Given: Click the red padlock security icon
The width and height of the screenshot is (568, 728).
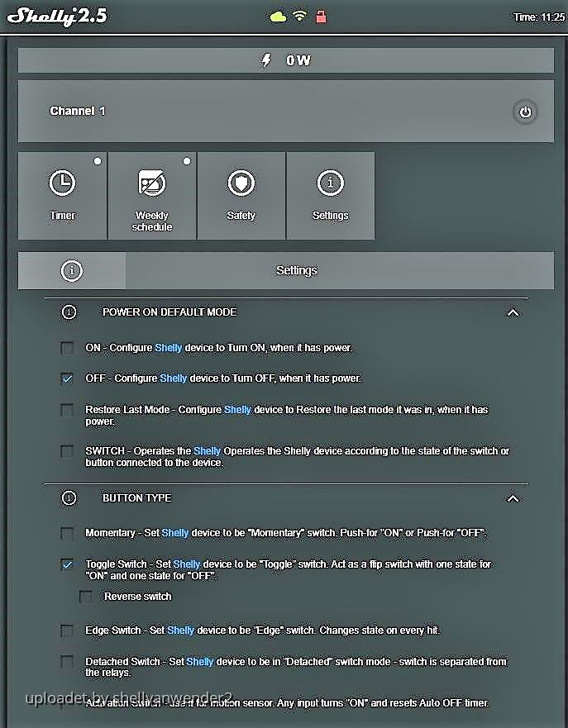Looking at the screenshot, I should [321, 16].
